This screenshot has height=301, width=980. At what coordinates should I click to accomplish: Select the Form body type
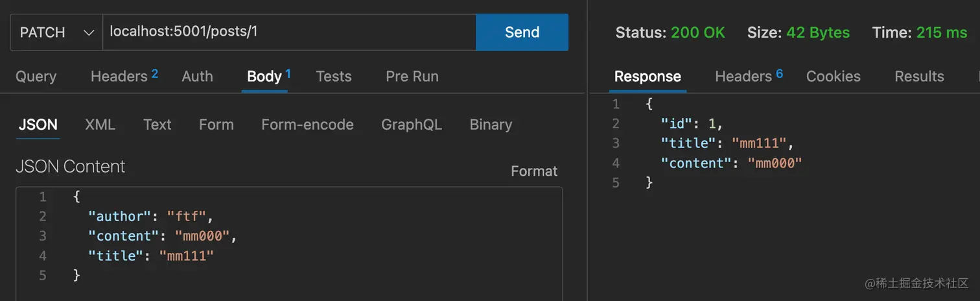coord(216,125)
